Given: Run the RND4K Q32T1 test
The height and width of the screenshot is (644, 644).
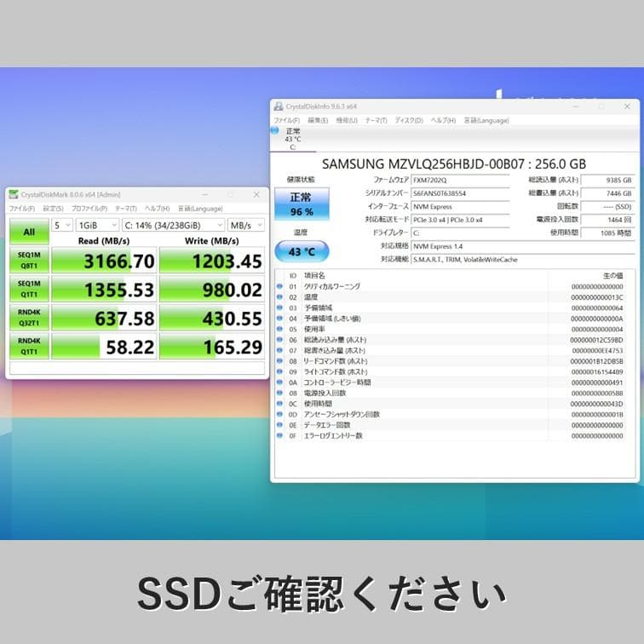Looking at the screenshot, I should click(29, 318).
